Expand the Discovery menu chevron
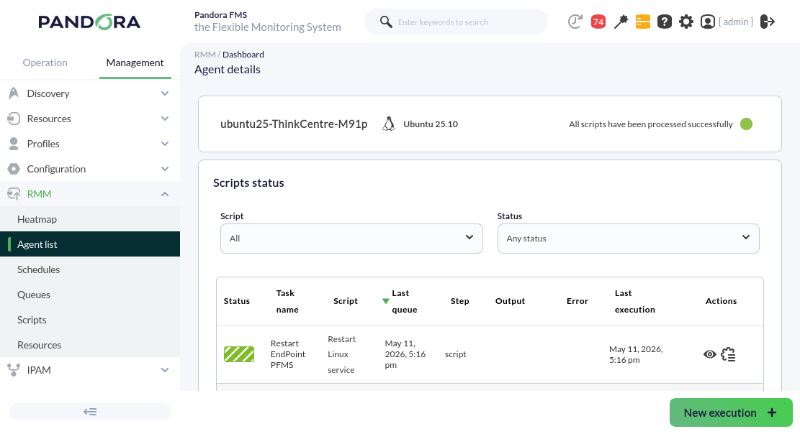 [165, 93]
